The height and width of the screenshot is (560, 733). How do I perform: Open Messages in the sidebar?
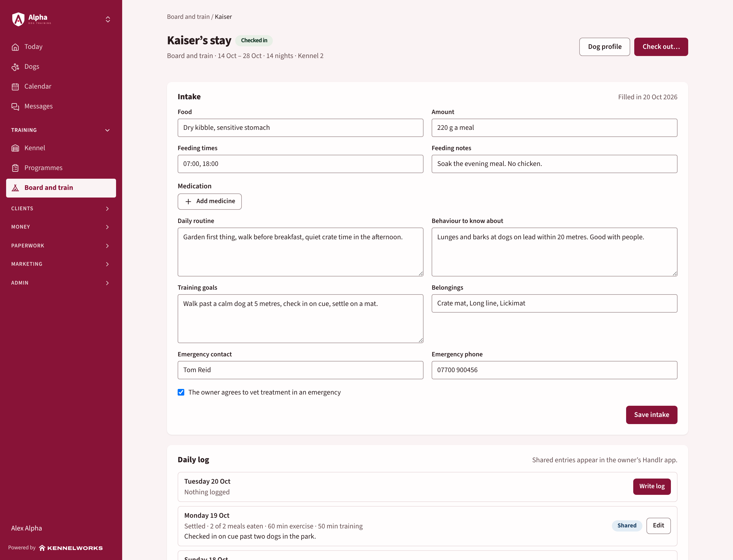(61, 106)
